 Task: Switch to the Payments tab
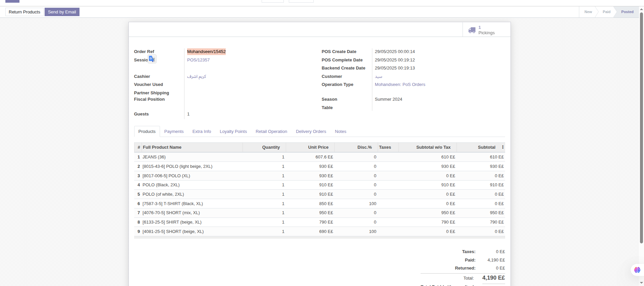pyautogui.click(x=174, y=132)
